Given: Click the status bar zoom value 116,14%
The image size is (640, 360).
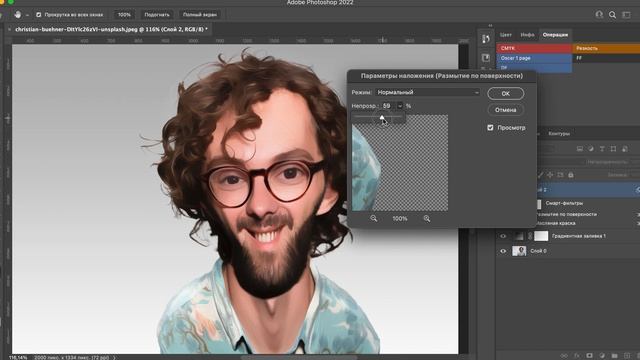Looking at the screenshot, I should 18,358.
